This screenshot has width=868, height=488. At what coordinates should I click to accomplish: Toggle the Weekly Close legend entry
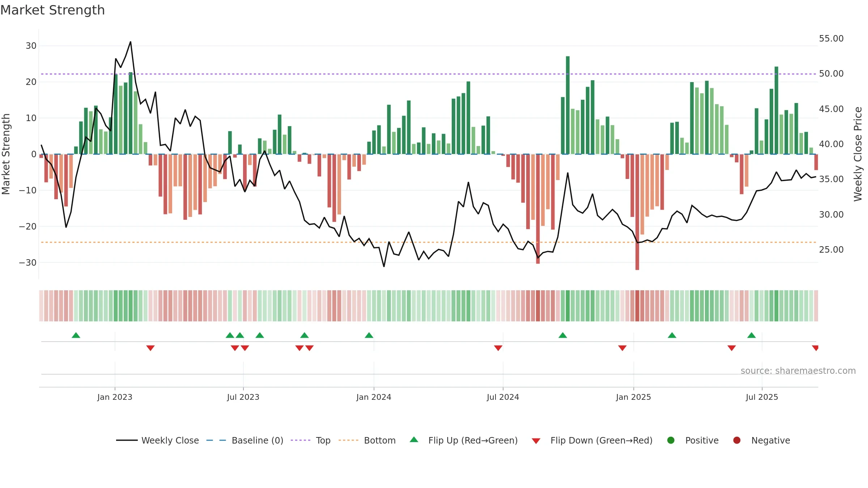pos(157,440)
